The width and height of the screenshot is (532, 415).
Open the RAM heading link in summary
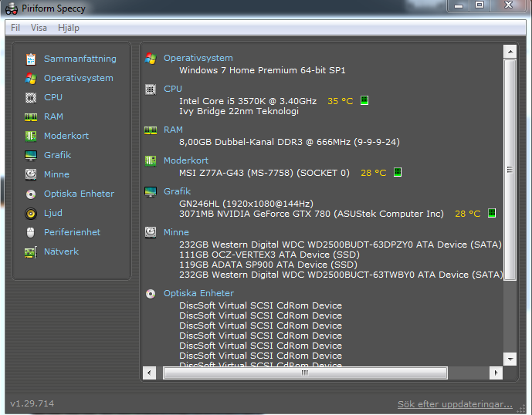point(173,130)
